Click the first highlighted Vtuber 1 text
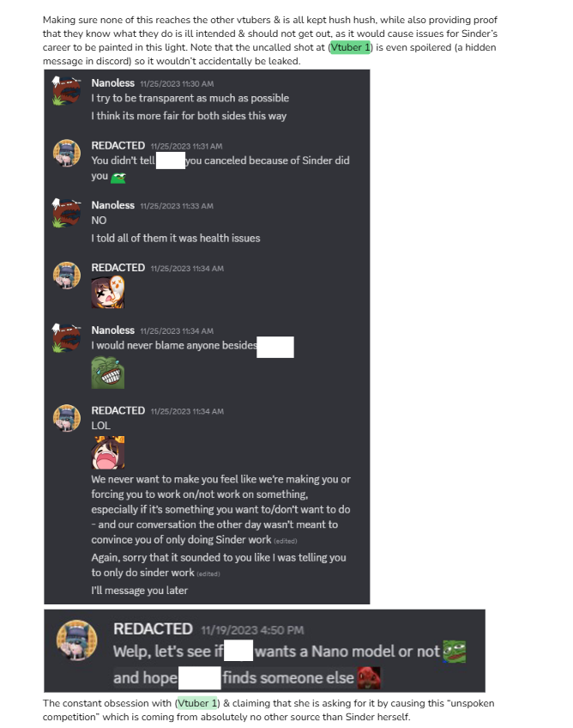Viewport: 573px width, 728px height. click(350, 47)
